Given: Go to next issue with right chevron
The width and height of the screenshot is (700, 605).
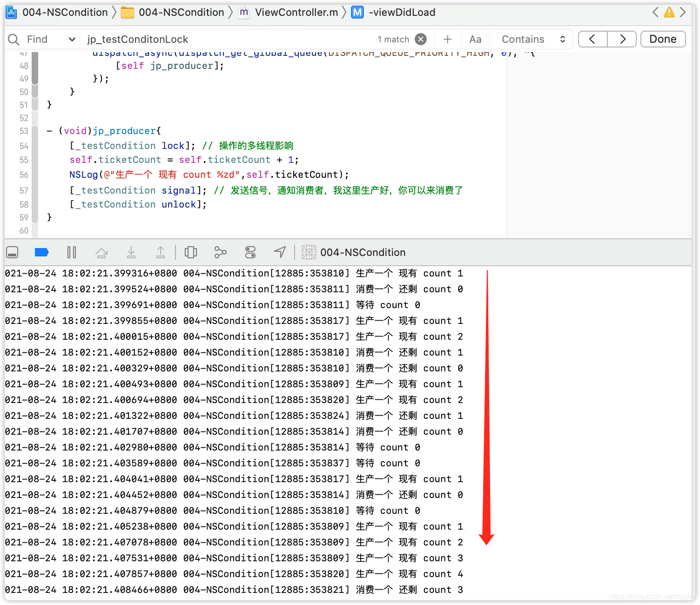Looking at the screenshot, I should pos(683,13).
